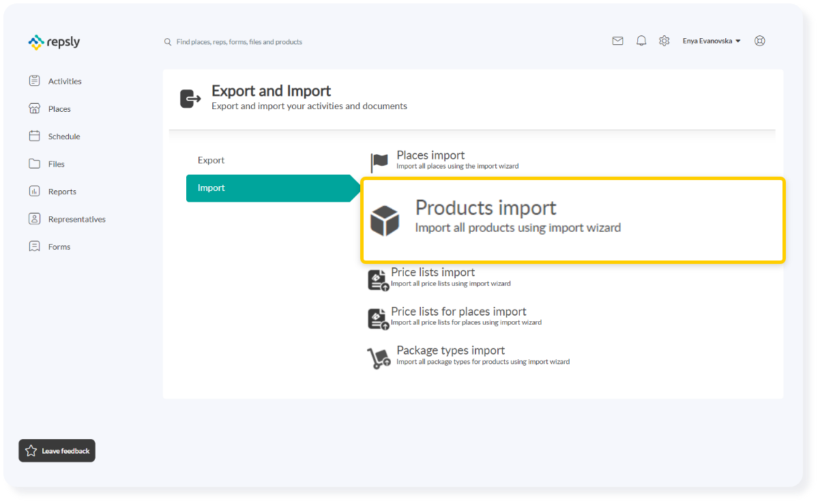Click the Package types import cart icon
Viewport: 820px width, 504px height.
coord(379,358)
